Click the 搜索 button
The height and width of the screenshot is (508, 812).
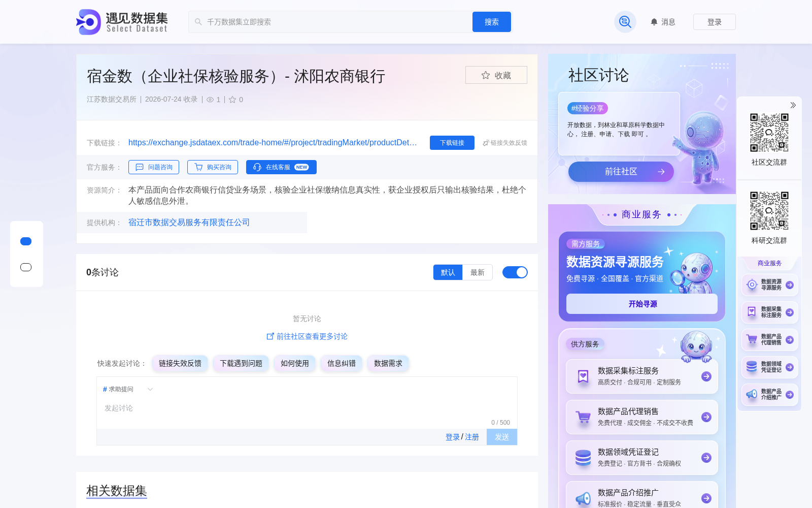coord(491,22)
